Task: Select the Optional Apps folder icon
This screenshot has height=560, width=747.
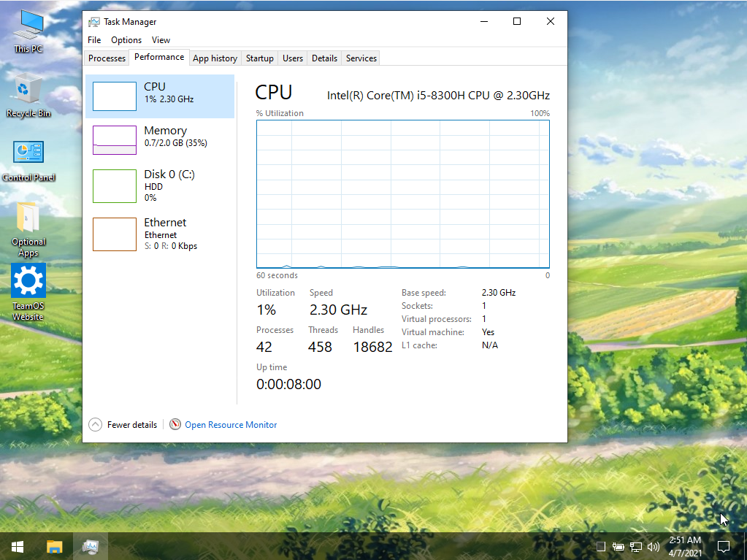Action: (28, 229)
